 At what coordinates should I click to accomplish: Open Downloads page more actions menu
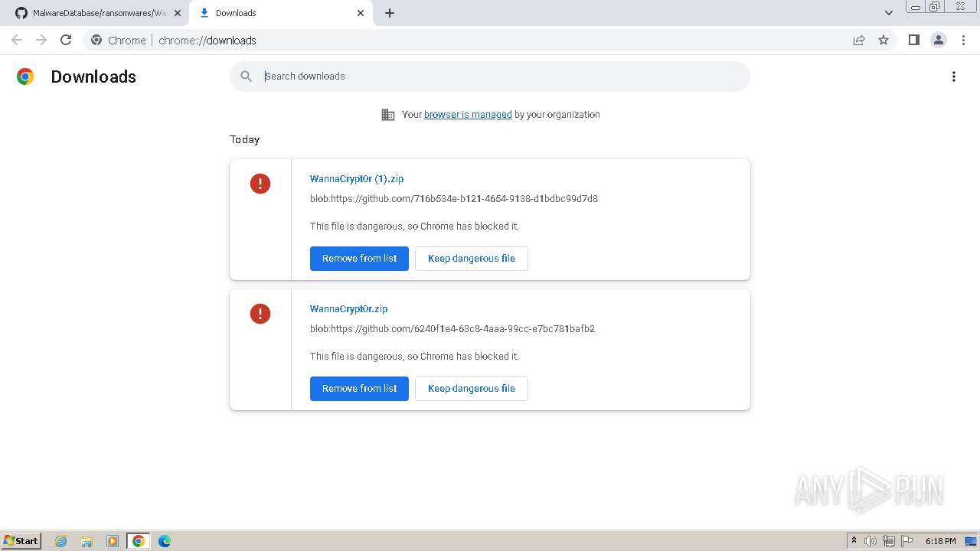[x=954, y=77]
